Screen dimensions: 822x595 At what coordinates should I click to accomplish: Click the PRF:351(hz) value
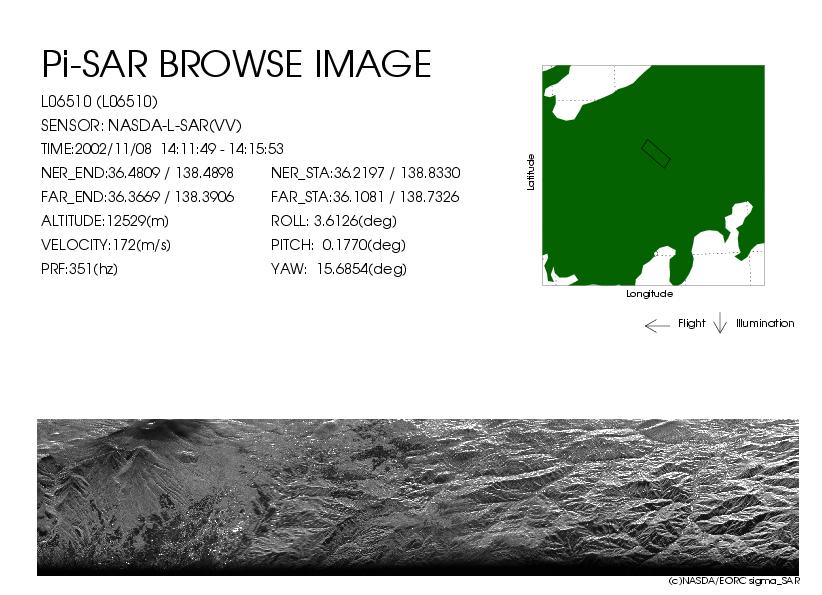pos(79,269)
